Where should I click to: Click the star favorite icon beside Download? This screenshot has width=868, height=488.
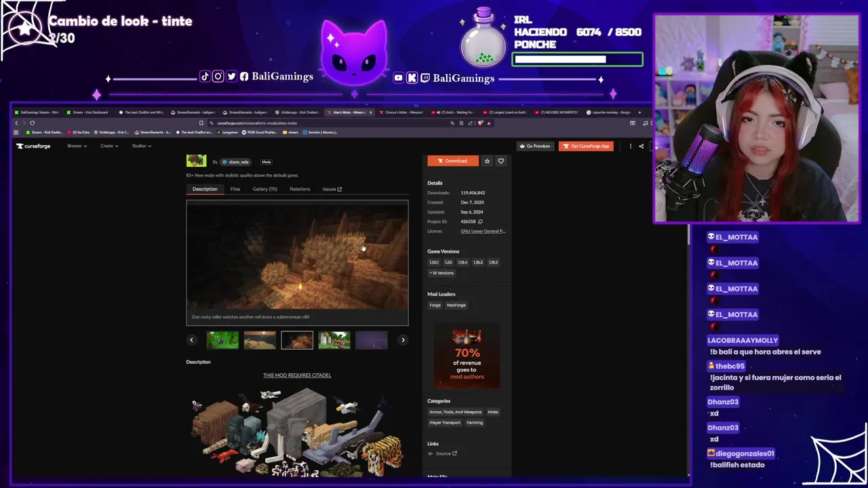[487, 161]
